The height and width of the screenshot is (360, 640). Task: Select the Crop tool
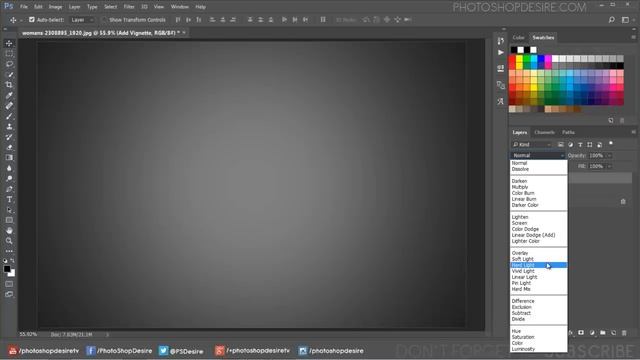click(x=9, y=85)
